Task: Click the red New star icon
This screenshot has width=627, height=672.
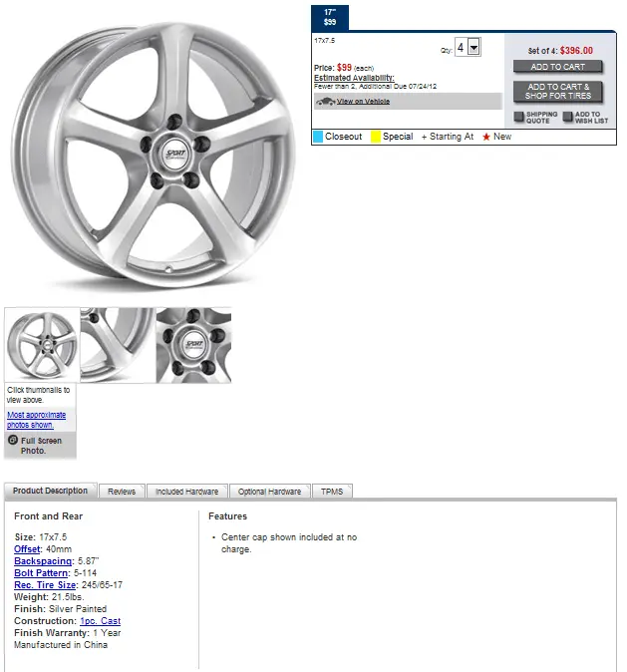Action: (486, 137)
